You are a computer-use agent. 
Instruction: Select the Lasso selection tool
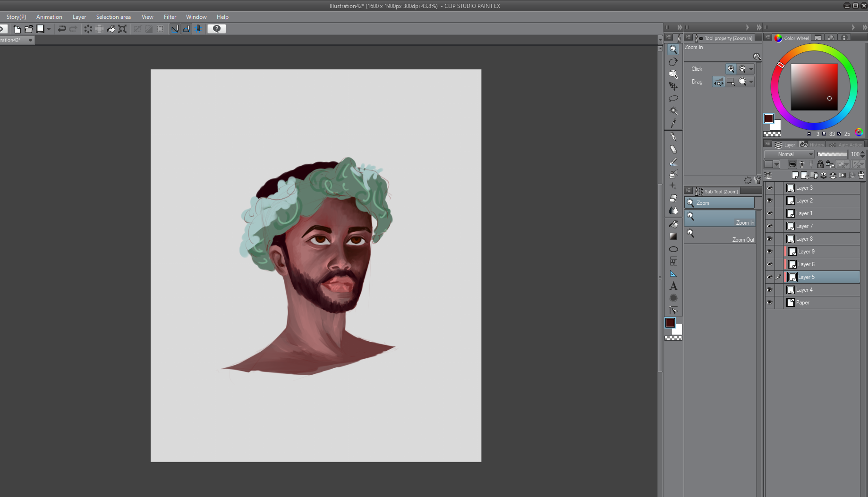(x=673, y=99)
